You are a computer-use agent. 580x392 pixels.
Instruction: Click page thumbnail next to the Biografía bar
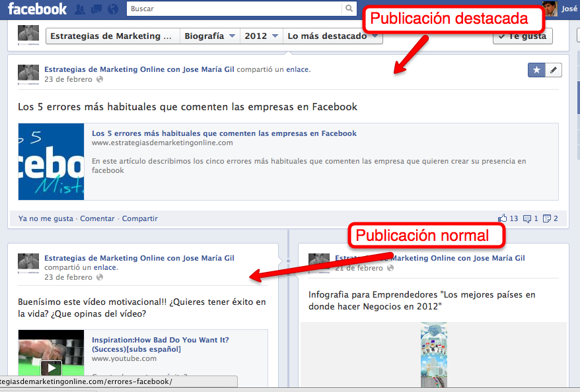coord(28,35)
